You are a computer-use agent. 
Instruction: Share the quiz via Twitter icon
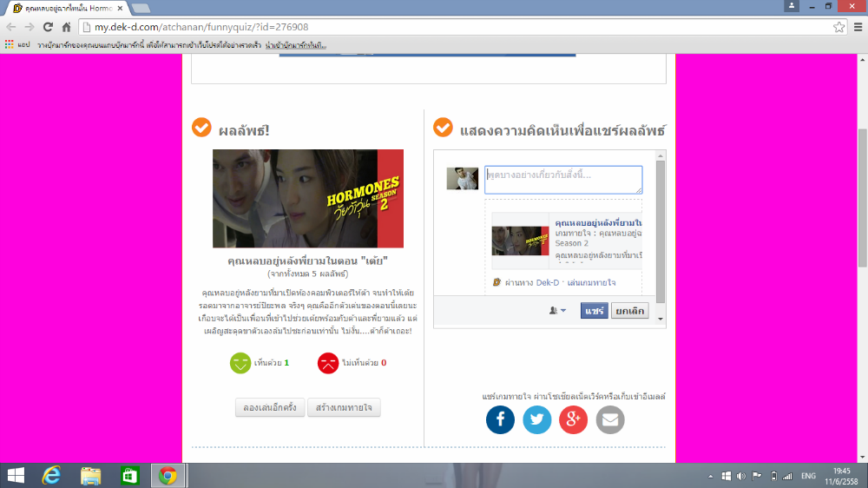point(536,419)
